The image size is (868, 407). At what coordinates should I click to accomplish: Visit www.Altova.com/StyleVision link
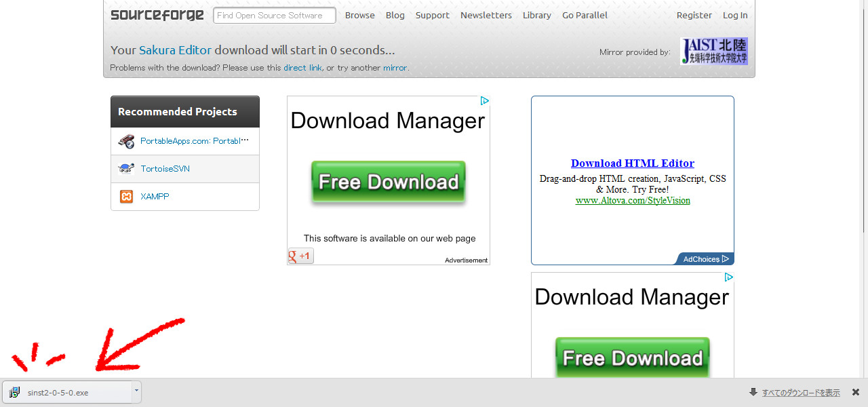633,201
